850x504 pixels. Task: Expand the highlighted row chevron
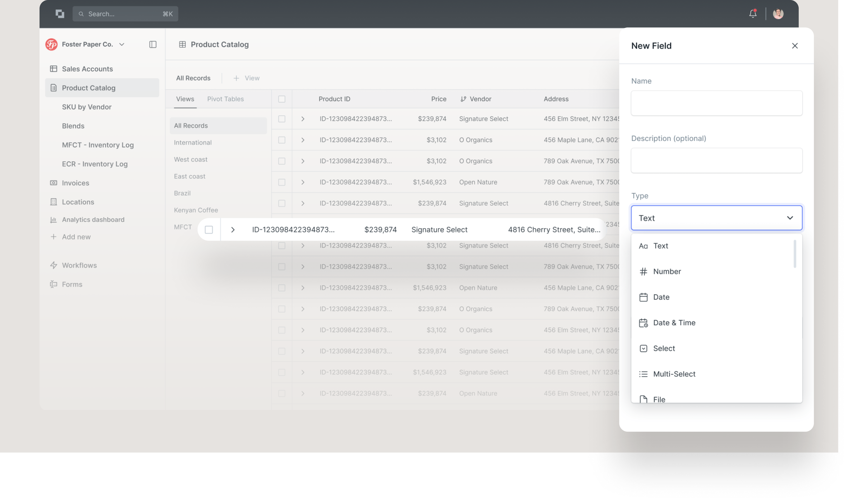233,230
